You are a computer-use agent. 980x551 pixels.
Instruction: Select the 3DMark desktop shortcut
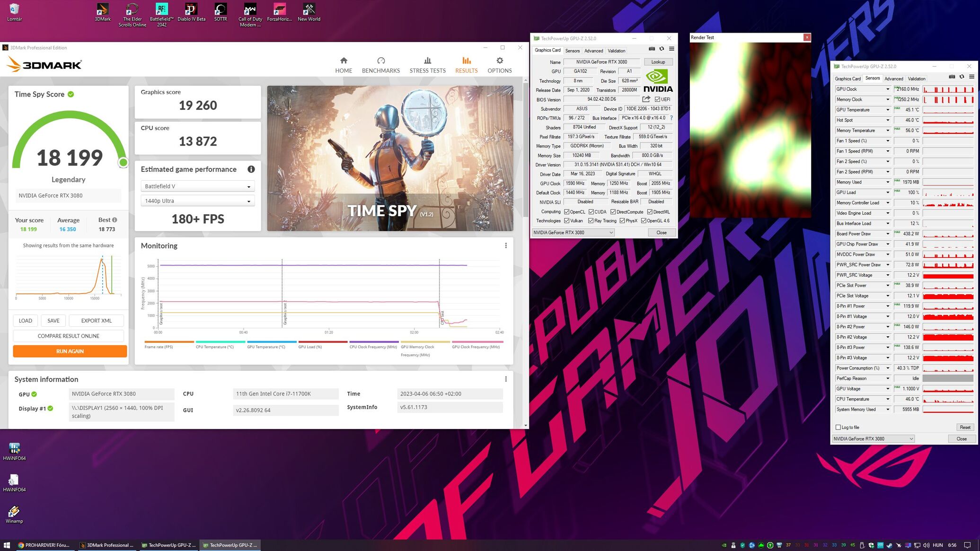pyautogui.click(x=103, y=13)
